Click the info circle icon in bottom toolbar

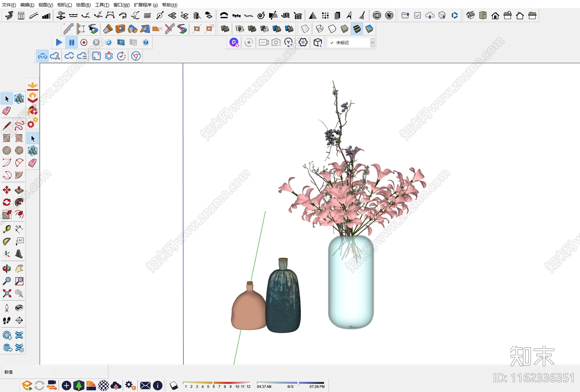[x=158, y=385]
